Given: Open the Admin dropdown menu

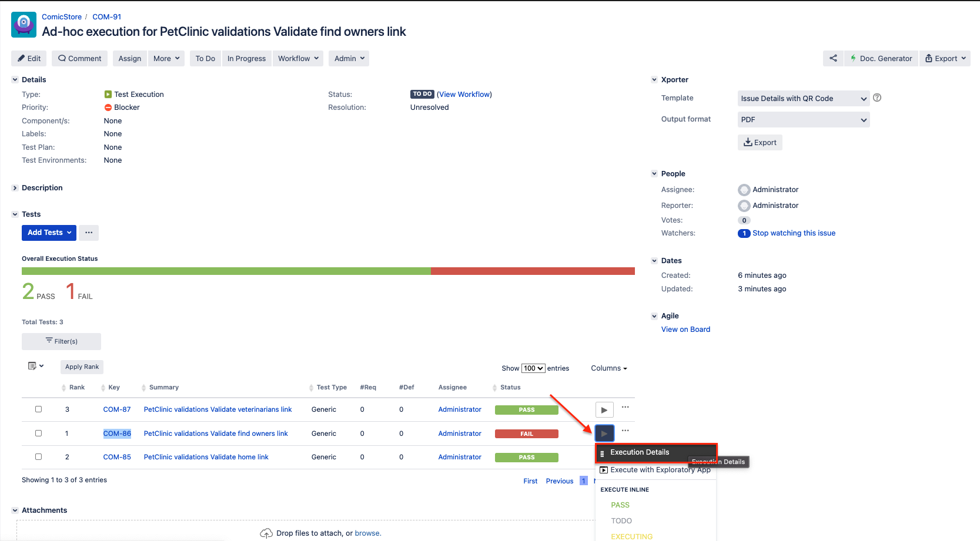Looking at the screenshot, I should (x=349, y=58).
